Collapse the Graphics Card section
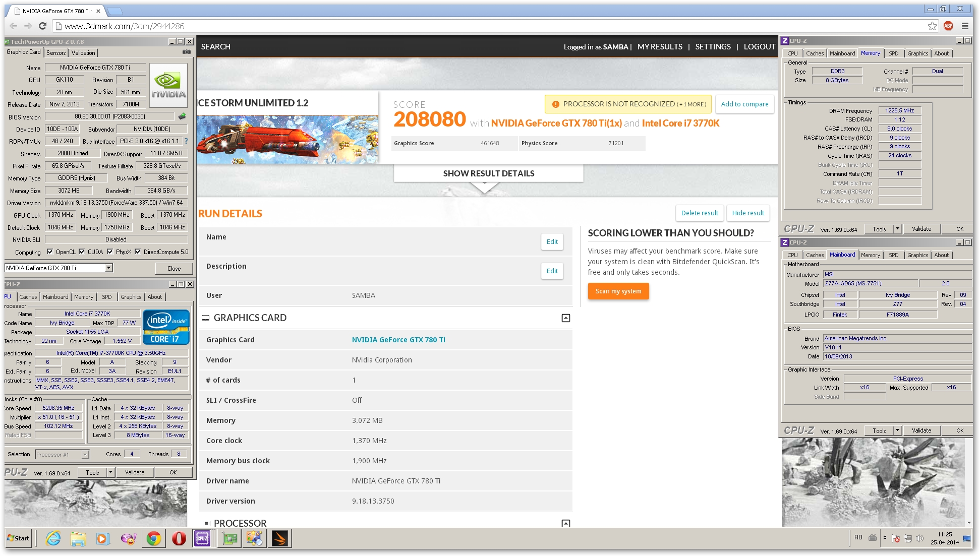 pos(566,318)
